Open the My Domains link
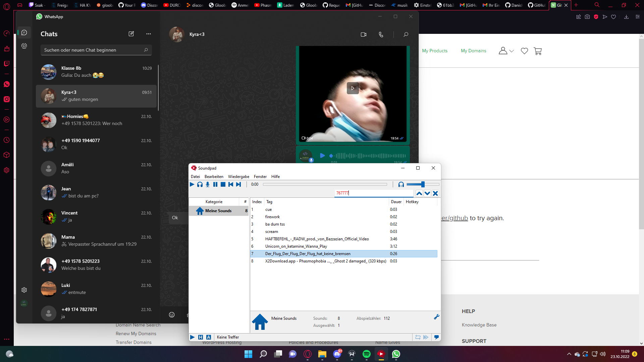The width and height of the screenshot is (644, 362). coord(473,51)
